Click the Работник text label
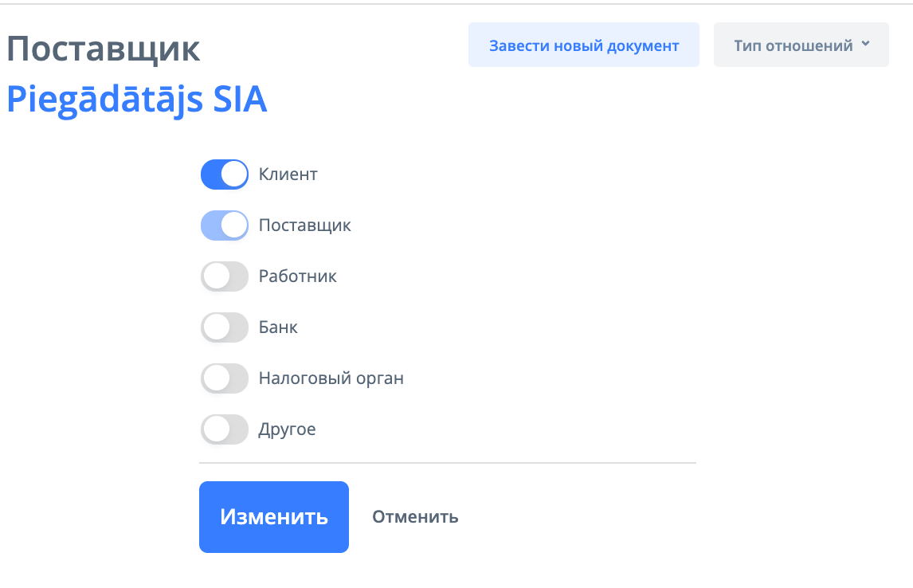The image size is (913, 588). click(298, 276)
